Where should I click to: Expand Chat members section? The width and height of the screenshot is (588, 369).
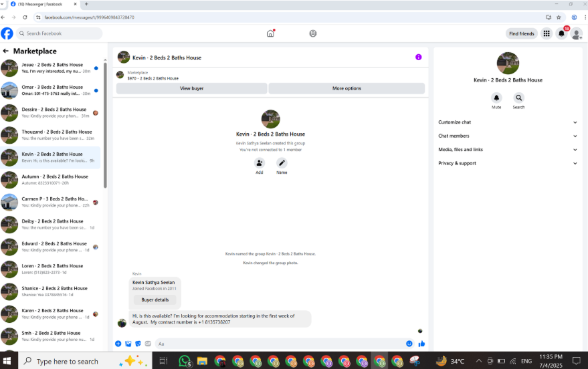click(x=507, y=136)
